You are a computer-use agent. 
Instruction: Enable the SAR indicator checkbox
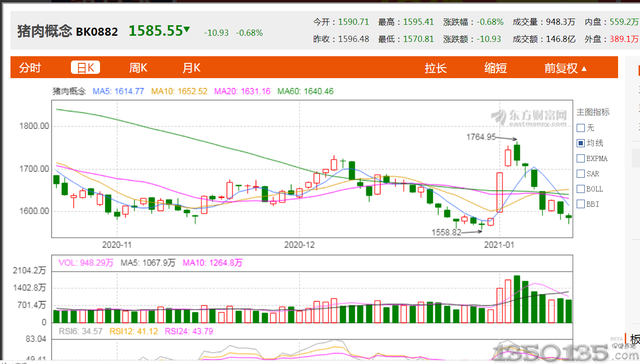[581, 174]
